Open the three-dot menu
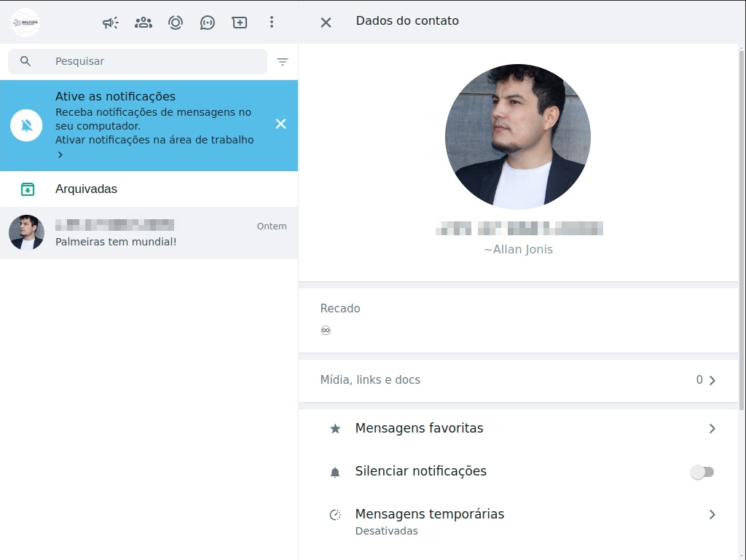The width and height of the screenshot is (746, 560). [x=272, y=22]
